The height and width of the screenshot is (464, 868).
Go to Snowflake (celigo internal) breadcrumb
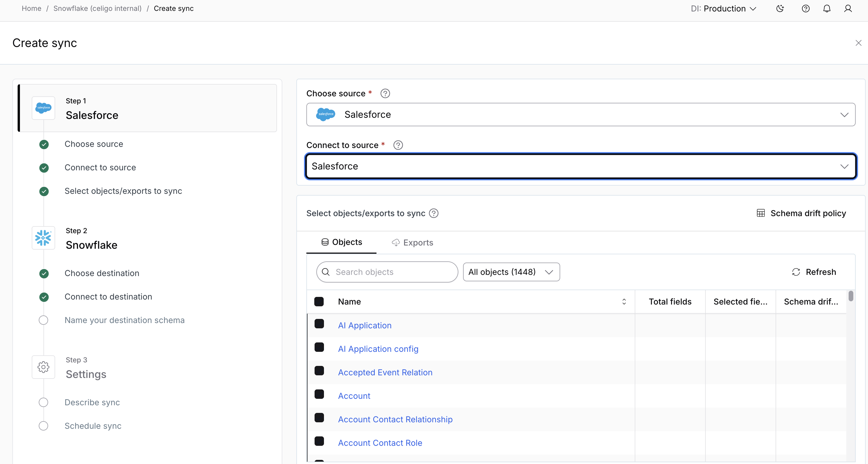point(97,9)
